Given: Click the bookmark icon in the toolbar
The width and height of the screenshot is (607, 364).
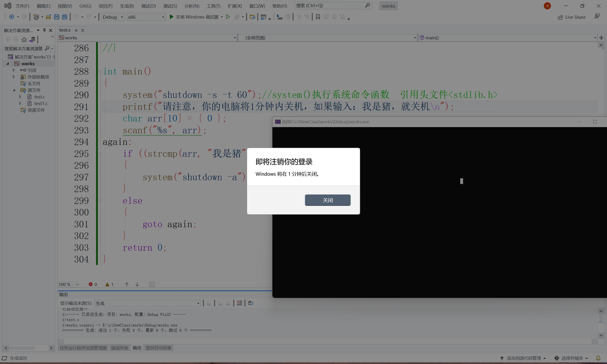Looking at the screenshot, I should pyautogui.click(x=318, y=17).
